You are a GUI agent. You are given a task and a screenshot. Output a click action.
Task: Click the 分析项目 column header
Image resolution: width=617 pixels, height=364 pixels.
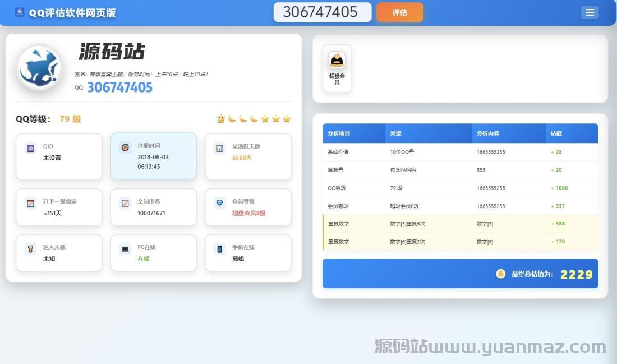click(339, 133)
